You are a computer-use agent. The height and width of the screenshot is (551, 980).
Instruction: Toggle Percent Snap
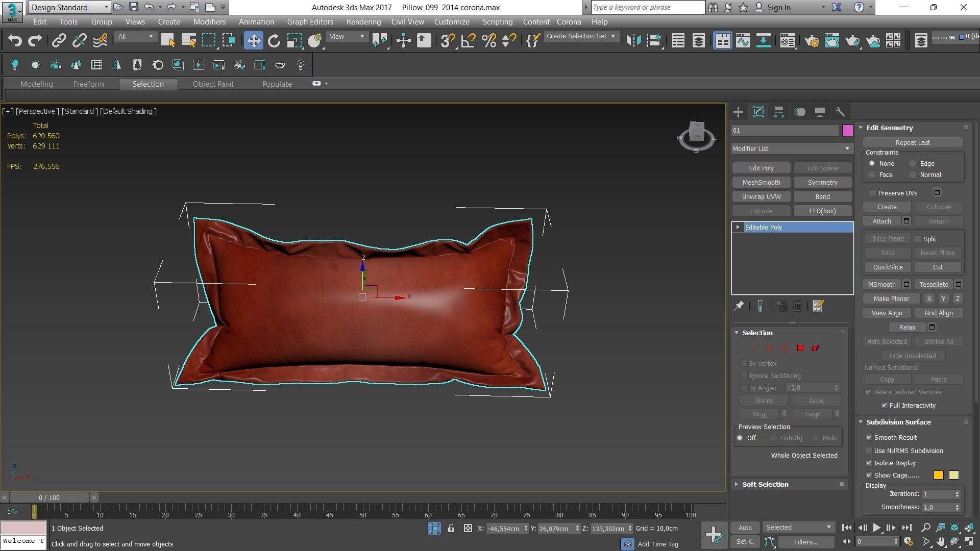[x=489, y=41]
